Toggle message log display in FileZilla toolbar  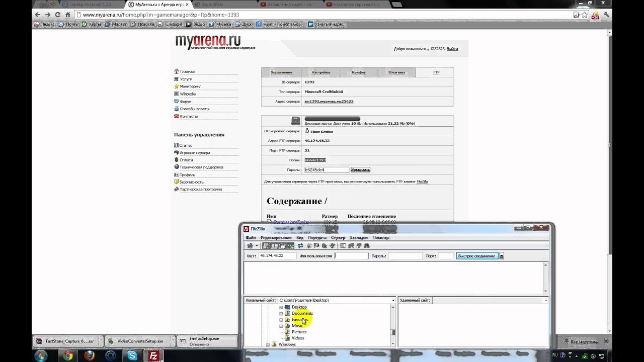point(266,246)
